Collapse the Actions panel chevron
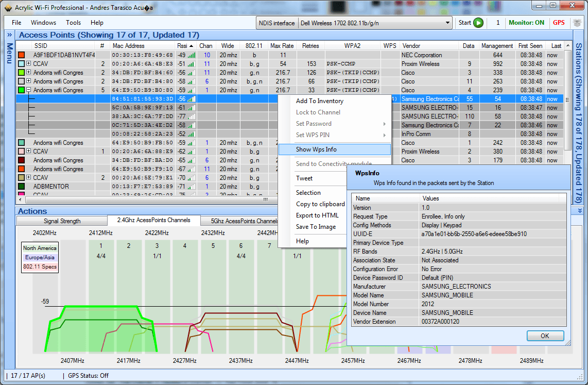Viewport: 588px width, 385px height. (x=579, y=211)
